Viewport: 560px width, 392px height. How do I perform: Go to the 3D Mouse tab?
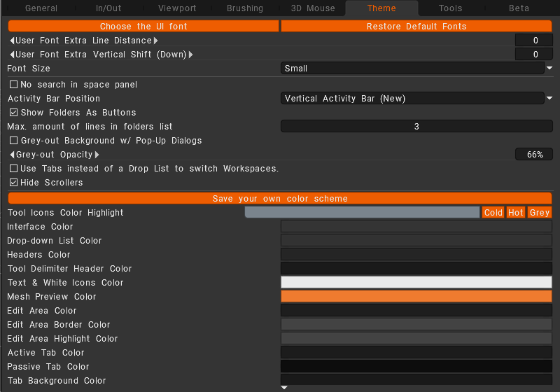(313, 8)
